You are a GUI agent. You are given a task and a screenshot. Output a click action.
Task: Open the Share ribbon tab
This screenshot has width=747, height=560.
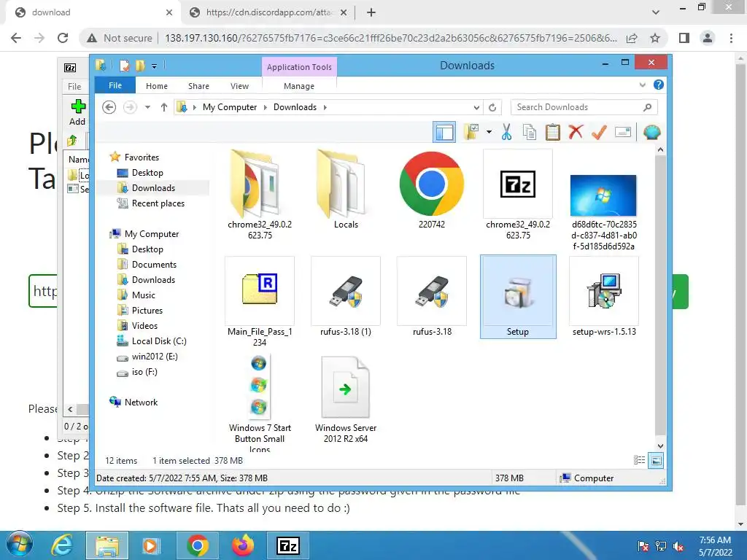tap(198, 86)
